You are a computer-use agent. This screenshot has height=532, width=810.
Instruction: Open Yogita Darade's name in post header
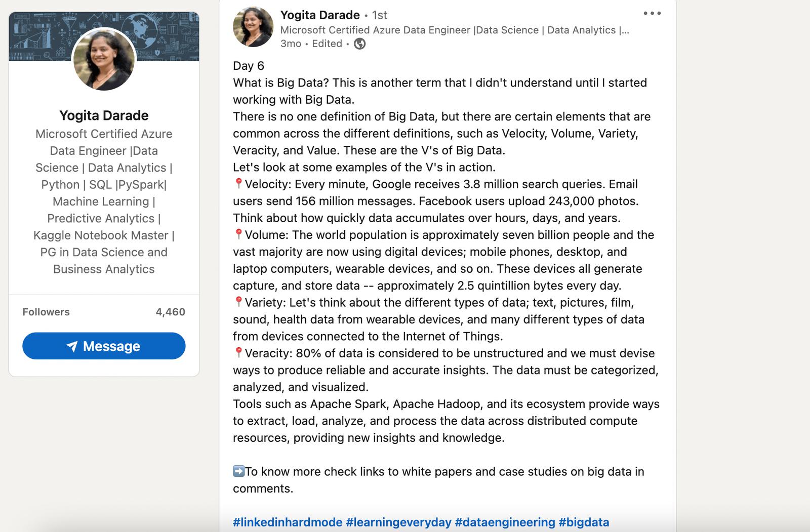coord(320,15)
